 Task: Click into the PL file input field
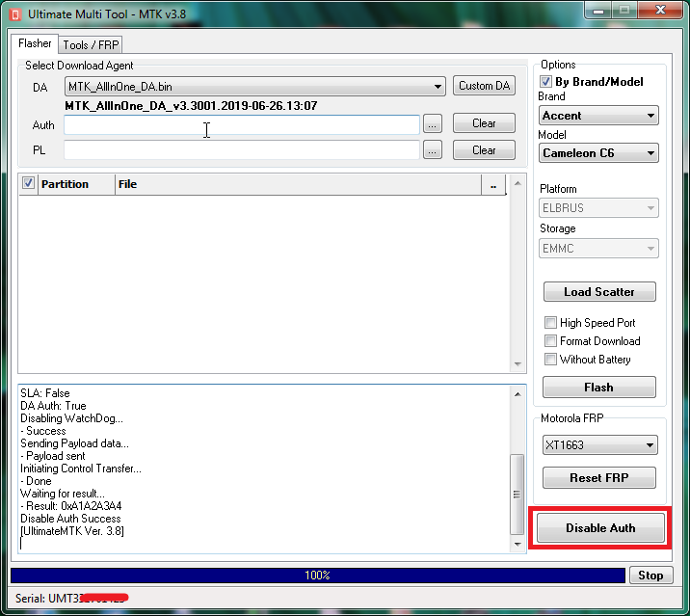[x=242, y=150]
